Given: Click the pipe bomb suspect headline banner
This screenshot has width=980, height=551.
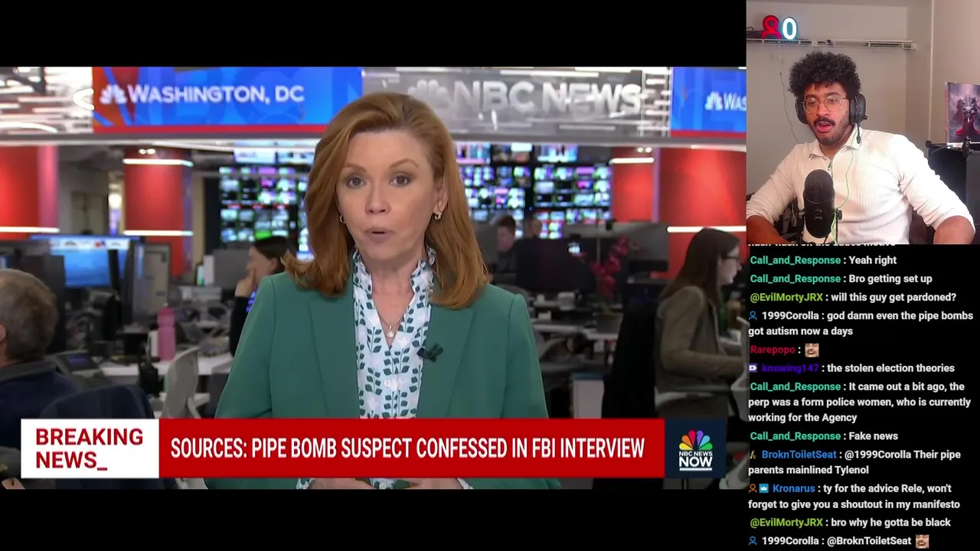Looking at the screenshot, I should point(412,448).
